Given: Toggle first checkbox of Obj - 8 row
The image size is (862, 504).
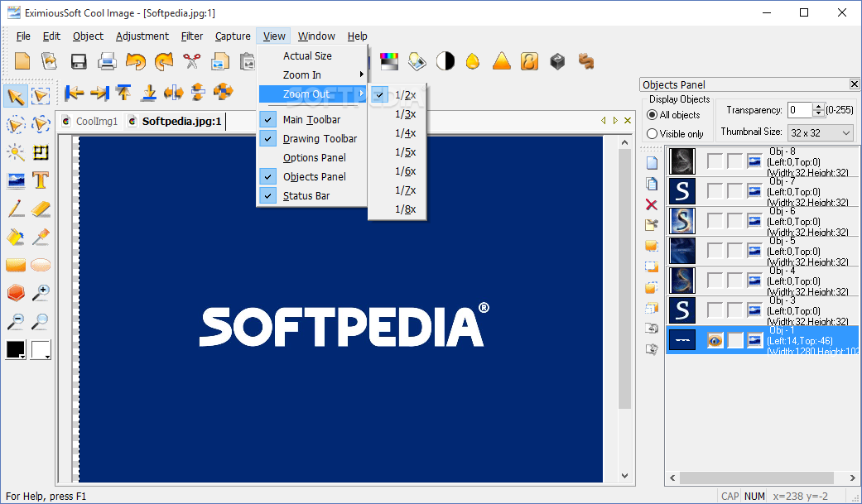Looking at the screenshot, I should point(715,161).
